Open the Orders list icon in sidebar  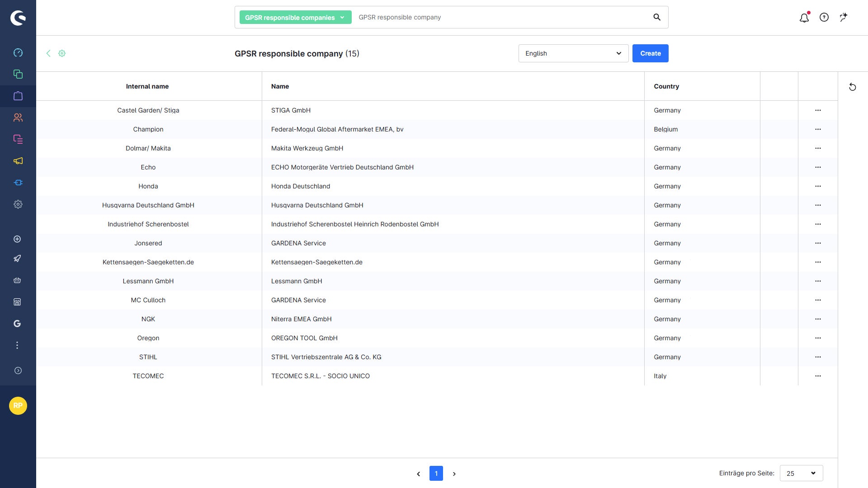[x=18, y=139]
